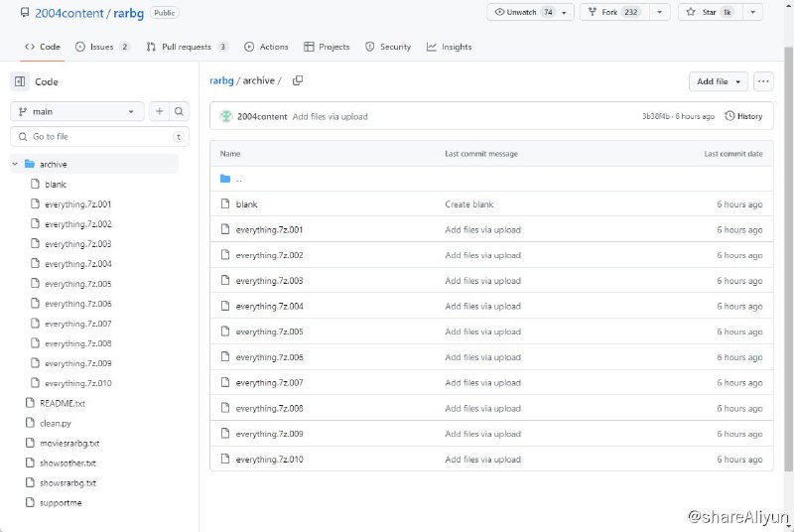Click the file icon next to README.txt

tap(30, 403)
